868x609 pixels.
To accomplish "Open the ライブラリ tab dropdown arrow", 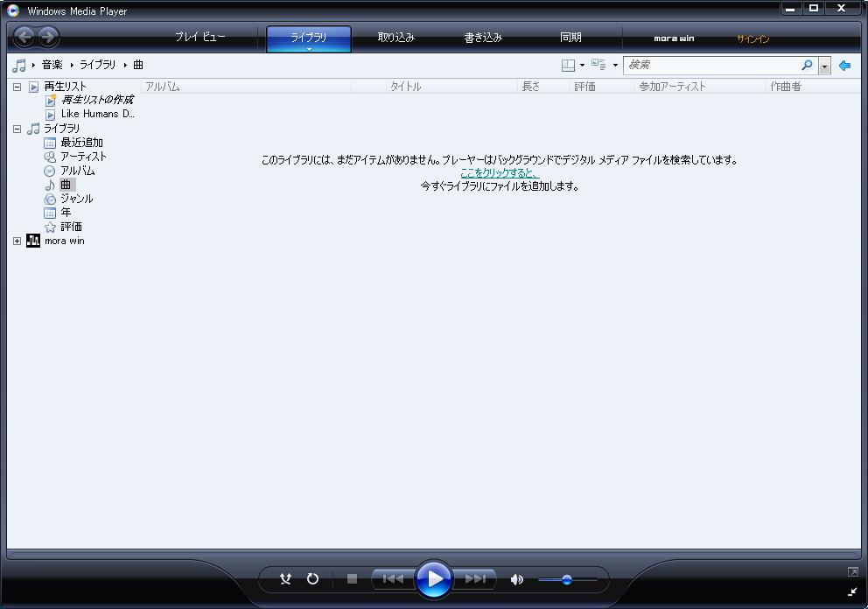I will click(x=309, y=49).
